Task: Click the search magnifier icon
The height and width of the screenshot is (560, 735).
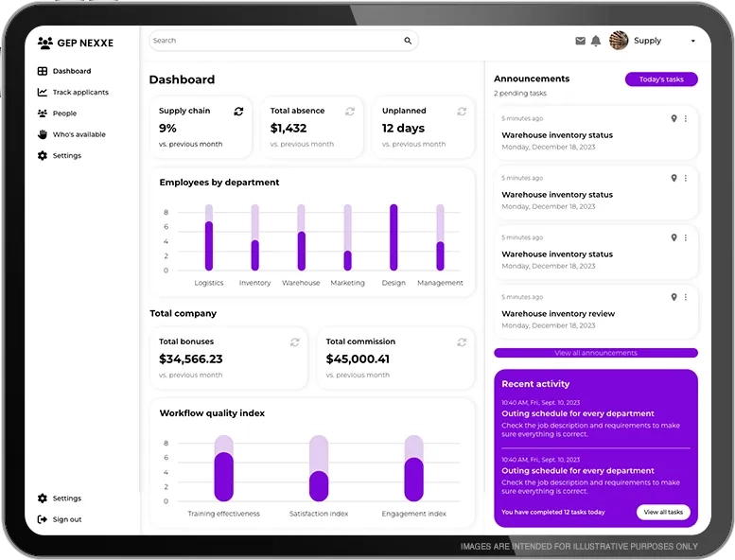Action: click(408, 41)
